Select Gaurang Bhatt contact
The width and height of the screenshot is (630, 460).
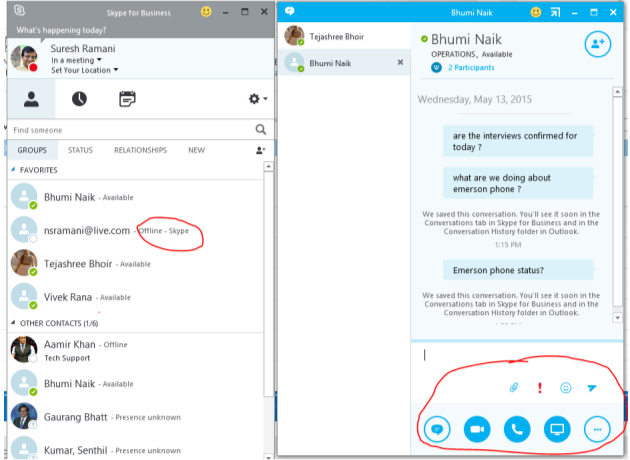pos(137,417)
